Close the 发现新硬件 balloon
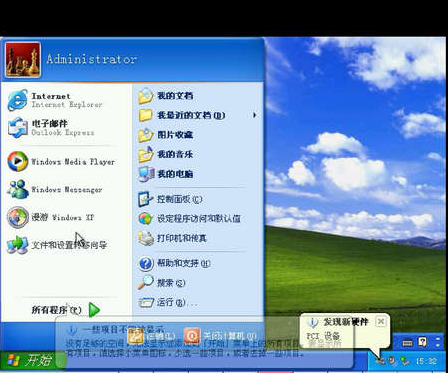Screen dimensions: 448x373 [x=381, y=321]
